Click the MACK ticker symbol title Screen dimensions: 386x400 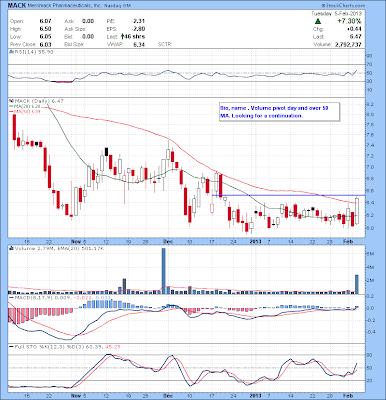click(16, 5)
